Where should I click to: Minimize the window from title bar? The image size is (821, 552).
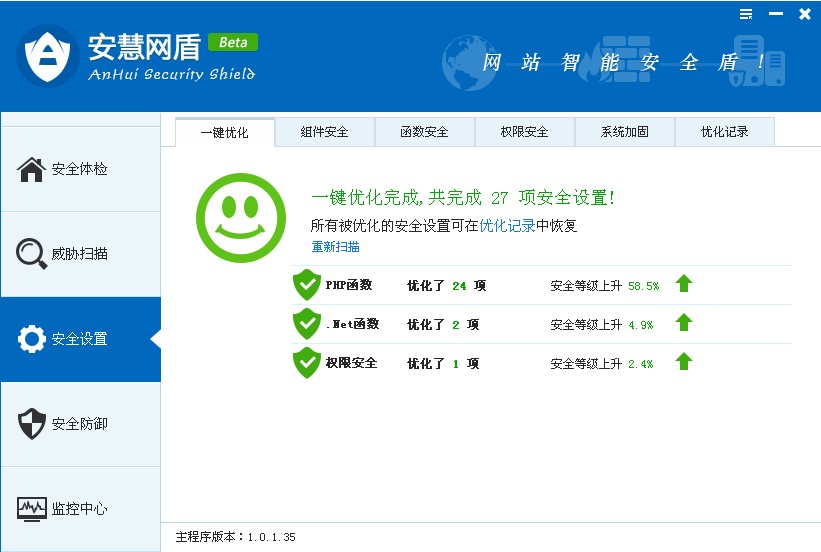776,14
